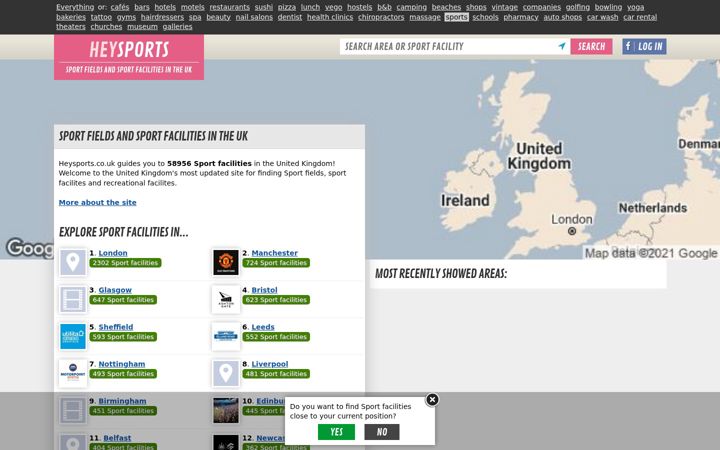
Task: Select the highlighted sports category
Action: click(456, 17)
